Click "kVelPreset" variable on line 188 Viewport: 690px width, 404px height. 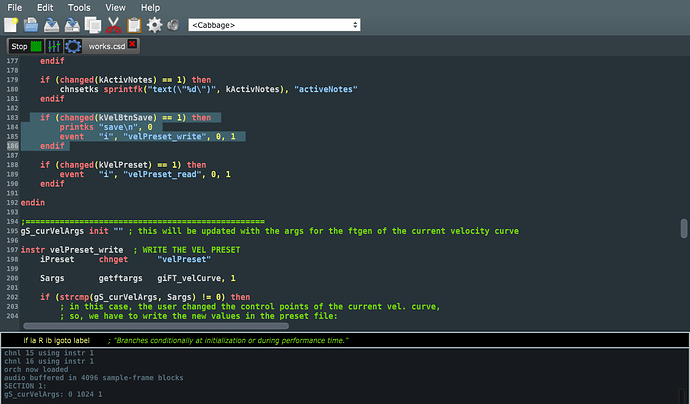pyautogui.click(x=123, y=165)
